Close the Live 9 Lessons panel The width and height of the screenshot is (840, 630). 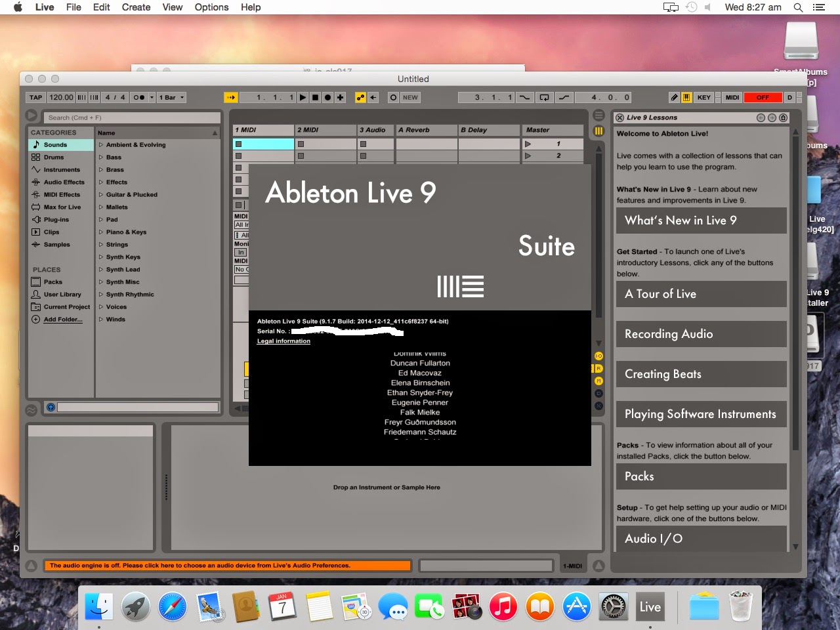coord(619,117)
